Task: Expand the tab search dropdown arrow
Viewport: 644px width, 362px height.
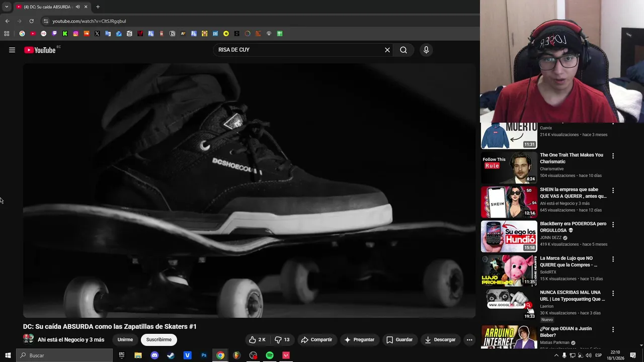Action: [6, 7]
